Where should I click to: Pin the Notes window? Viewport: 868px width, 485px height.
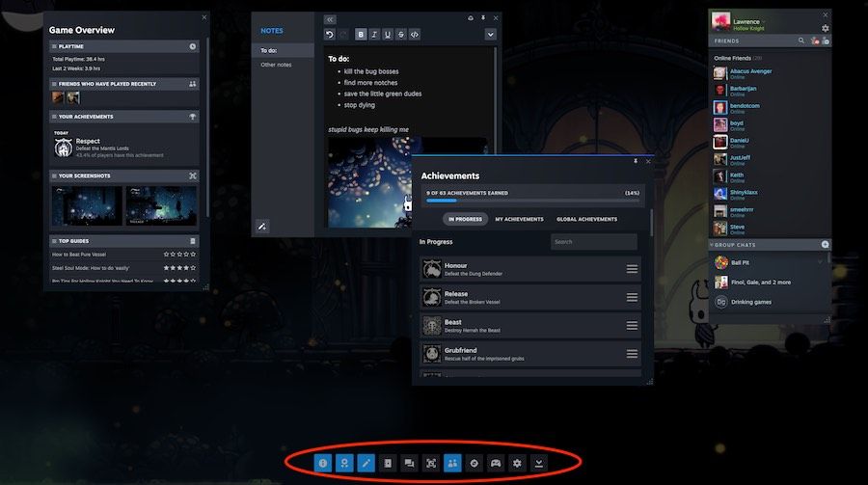pos(483,17)
